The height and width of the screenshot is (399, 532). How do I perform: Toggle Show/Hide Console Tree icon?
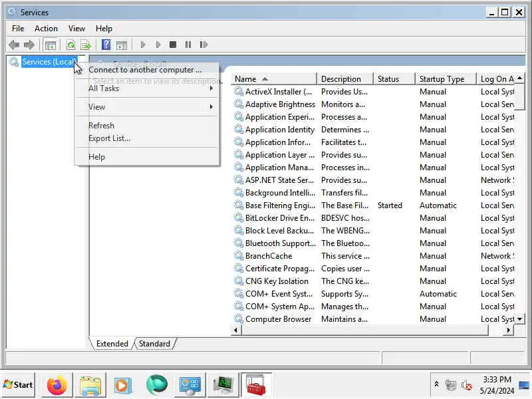pyautogui.click(x=51, y=45)
